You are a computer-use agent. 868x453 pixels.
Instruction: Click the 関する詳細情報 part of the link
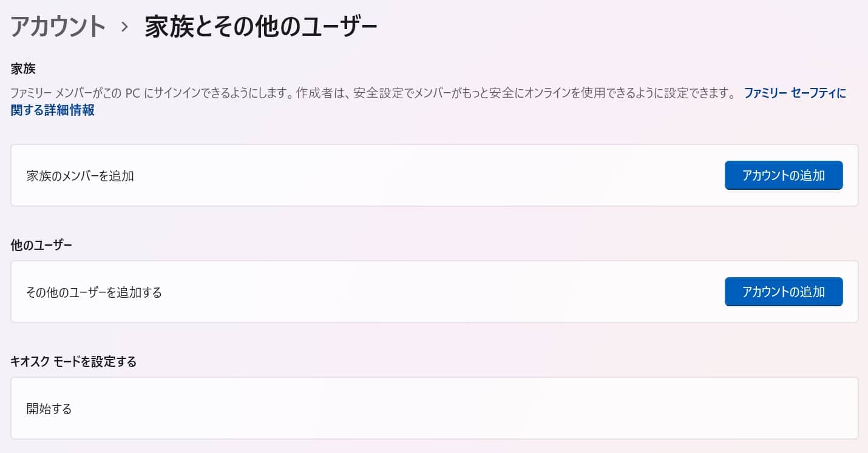53,110
